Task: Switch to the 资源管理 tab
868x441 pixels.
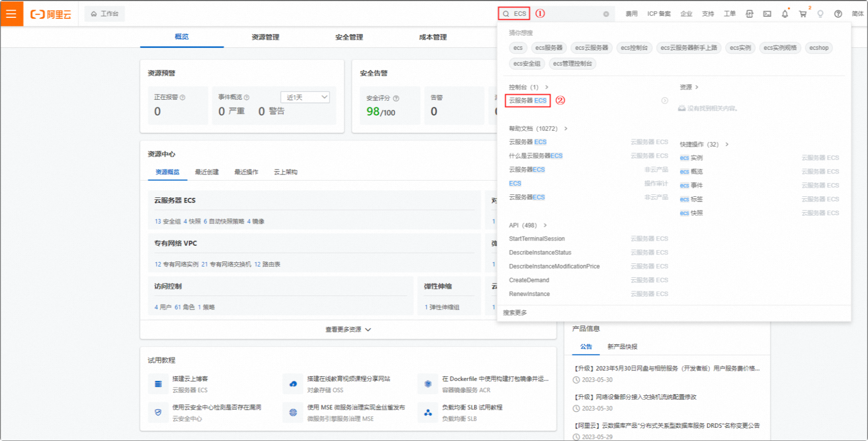Action: (x=265, y=37)
